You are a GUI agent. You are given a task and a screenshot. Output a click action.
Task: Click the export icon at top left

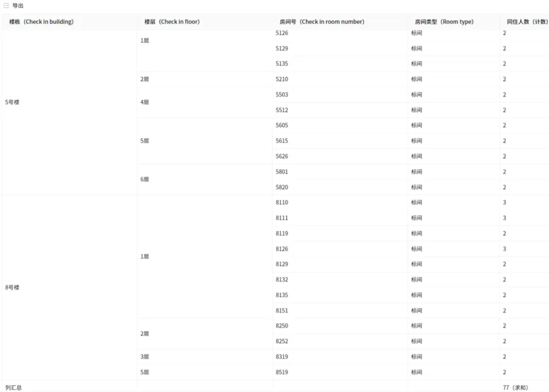[6, 5]
